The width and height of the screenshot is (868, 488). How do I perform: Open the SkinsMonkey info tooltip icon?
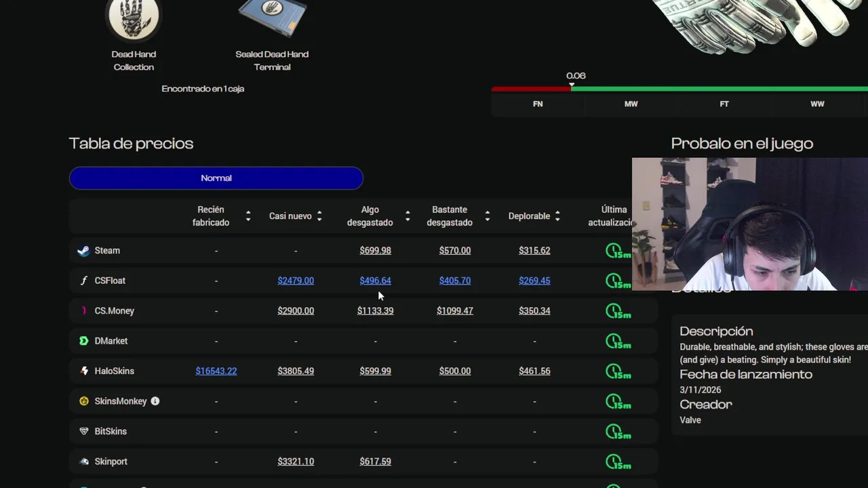coord(155,401)
